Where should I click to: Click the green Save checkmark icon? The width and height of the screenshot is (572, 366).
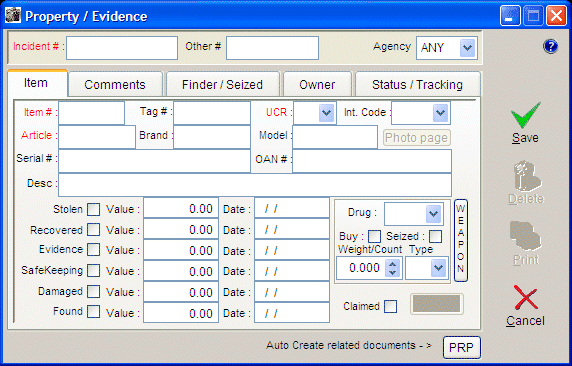click(525, 115)
